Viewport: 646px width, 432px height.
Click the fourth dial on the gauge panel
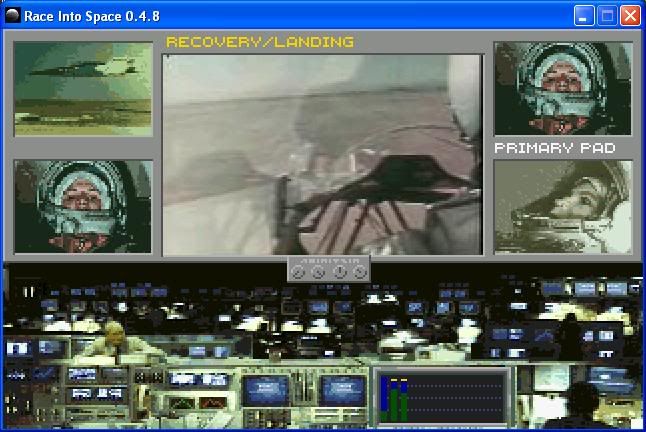(359, 272)
